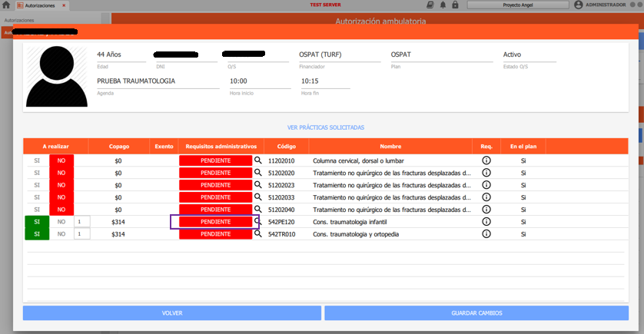Click the lock icon in top bar
The height and width of the screenshot is (334, 644).
point(455,5)
